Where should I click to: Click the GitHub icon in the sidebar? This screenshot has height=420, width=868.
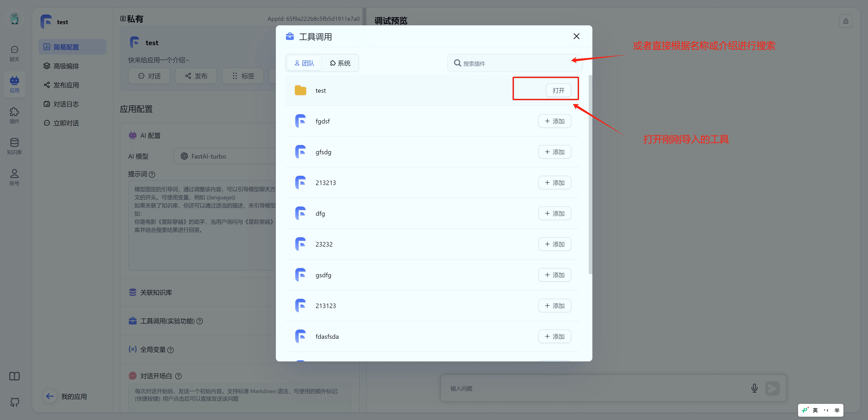pos(14,402)
